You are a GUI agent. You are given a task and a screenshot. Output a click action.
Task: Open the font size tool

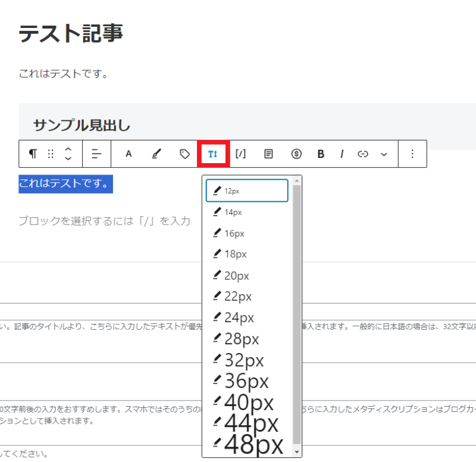point(213,154)
